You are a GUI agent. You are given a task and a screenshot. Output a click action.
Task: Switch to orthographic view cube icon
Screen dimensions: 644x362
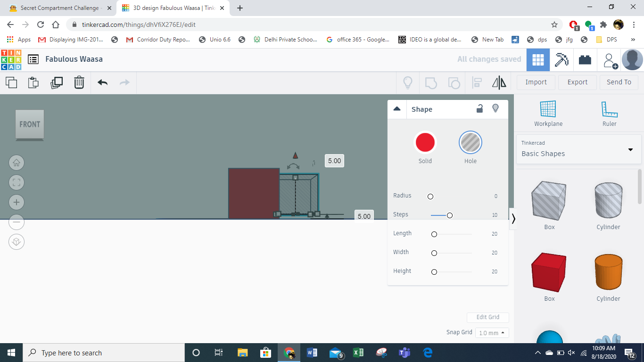(x=17, y=242)
